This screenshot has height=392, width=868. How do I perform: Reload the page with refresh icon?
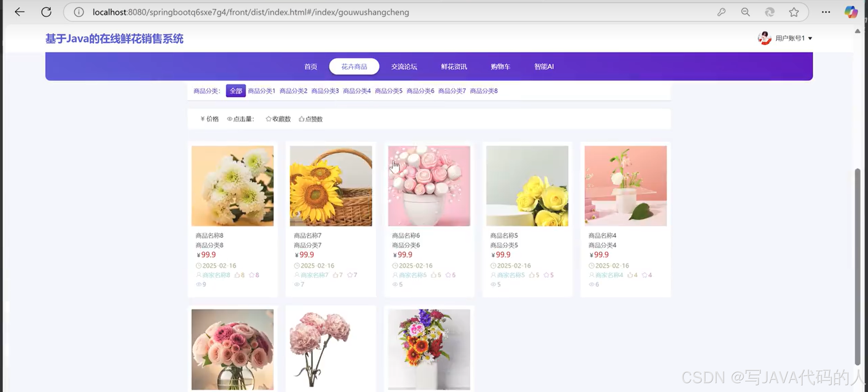click(46, 12)
